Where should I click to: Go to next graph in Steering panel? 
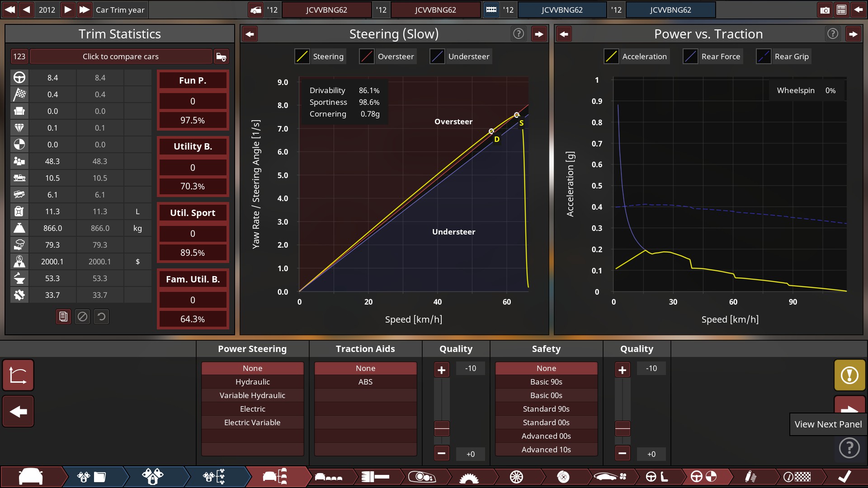coord(539,34)
